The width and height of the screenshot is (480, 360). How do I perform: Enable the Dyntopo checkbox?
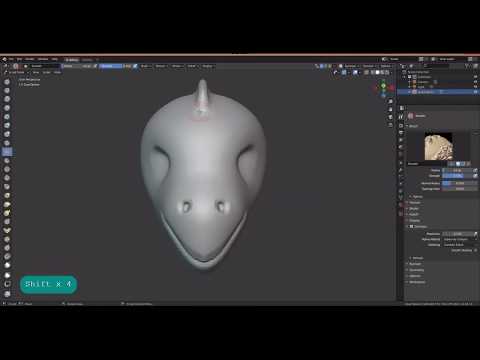click(411, 226)
